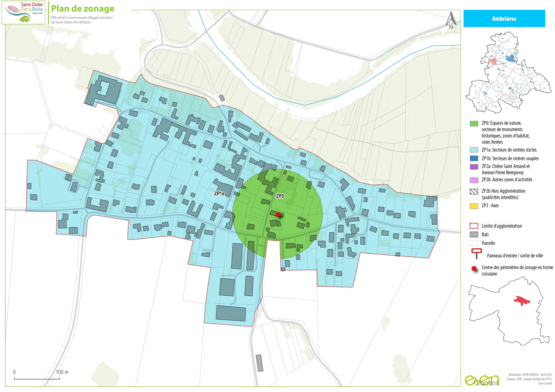Click the north arrow compass icon

pyautogui.click(x=451, y=20)
